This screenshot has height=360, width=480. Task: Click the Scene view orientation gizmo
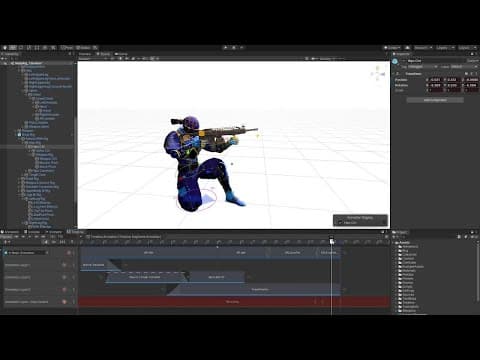[x=377, y=74]
